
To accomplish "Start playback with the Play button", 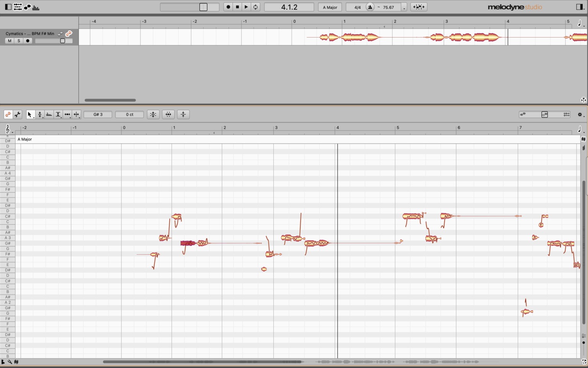I will click(246, 7).
